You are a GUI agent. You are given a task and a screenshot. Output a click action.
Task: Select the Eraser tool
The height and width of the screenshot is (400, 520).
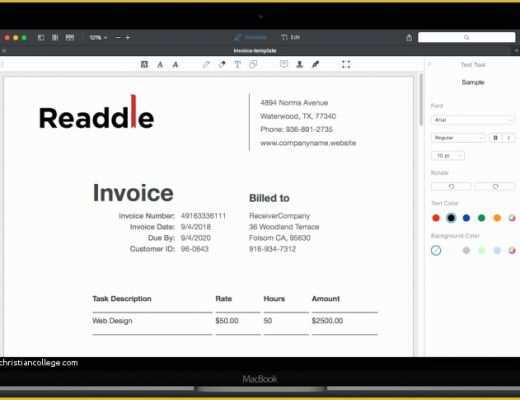(x=222, y=64)
